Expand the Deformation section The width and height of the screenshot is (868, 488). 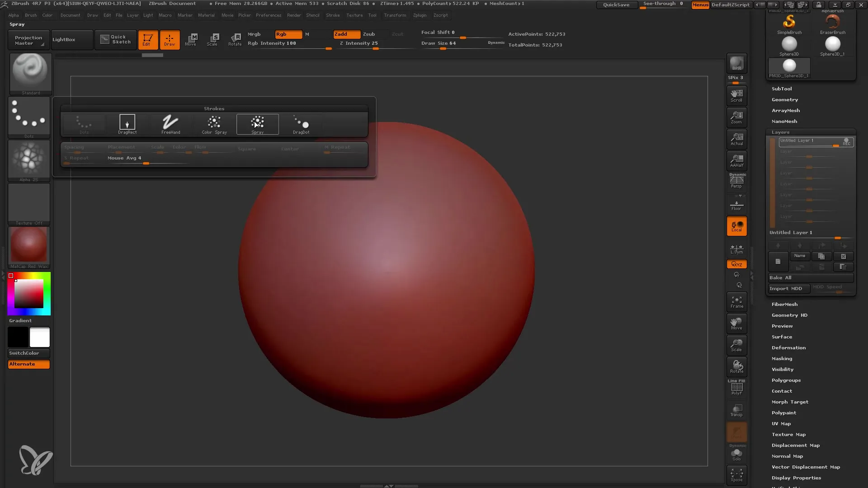(788, 348)
